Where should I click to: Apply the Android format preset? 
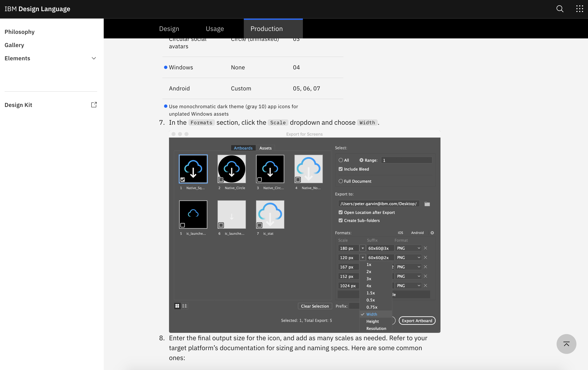point(417,233)
